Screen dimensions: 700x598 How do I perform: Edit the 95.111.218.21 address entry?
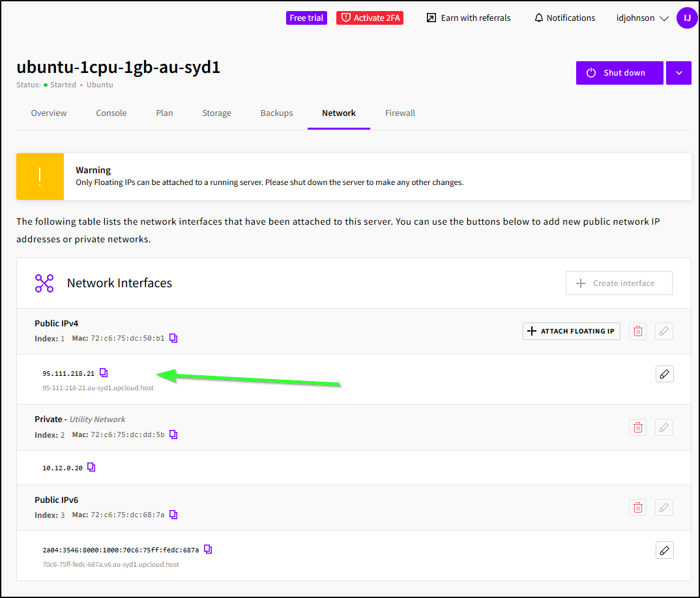pos(664,374)
